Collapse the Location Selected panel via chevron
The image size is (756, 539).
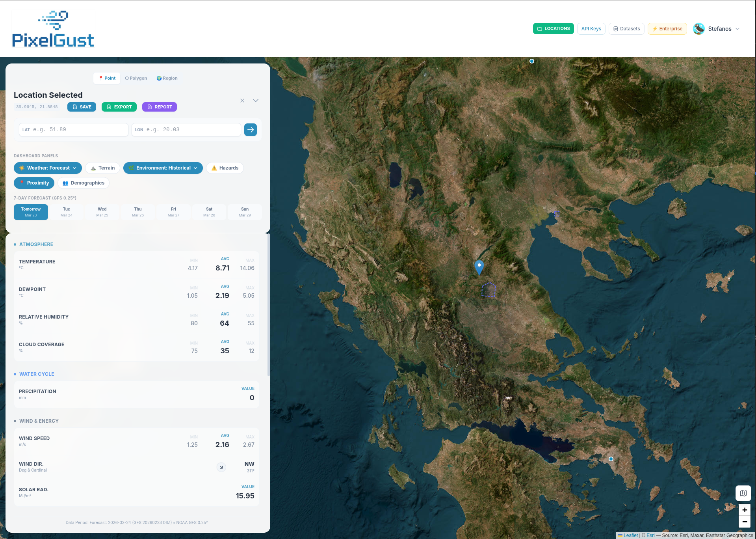coord(256,101)
